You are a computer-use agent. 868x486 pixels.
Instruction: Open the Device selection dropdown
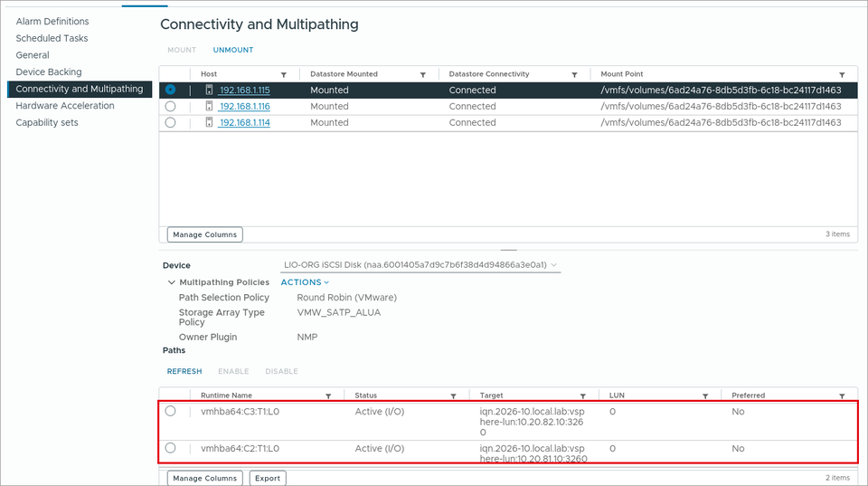[x=420, y=265]
